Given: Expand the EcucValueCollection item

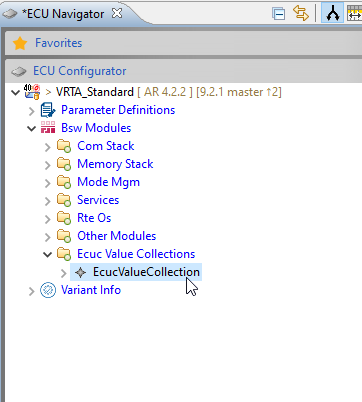Looking at the screenshot, I should tap(64, 273).
